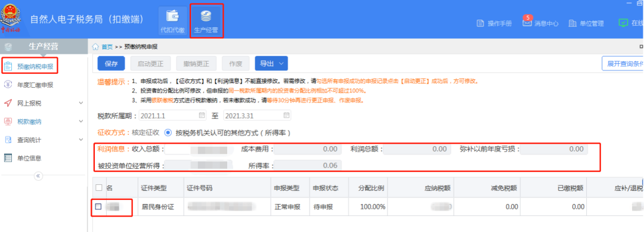644x232 pixels.
Task: Click the 所得率 field showing 0.06
Action: coord(308,165)
